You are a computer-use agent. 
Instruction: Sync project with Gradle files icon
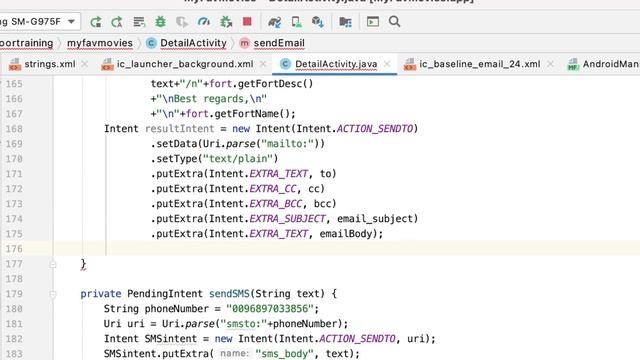275,22
